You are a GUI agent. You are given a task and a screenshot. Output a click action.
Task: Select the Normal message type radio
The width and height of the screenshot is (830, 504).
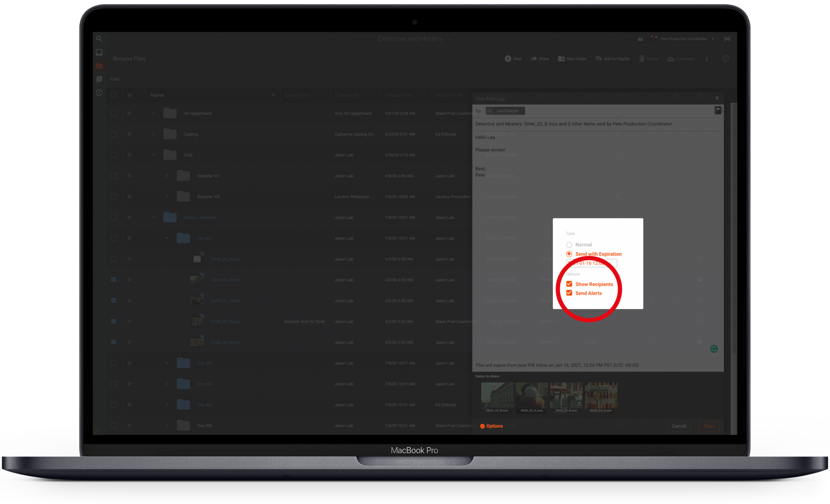click(x=569, y=245)
